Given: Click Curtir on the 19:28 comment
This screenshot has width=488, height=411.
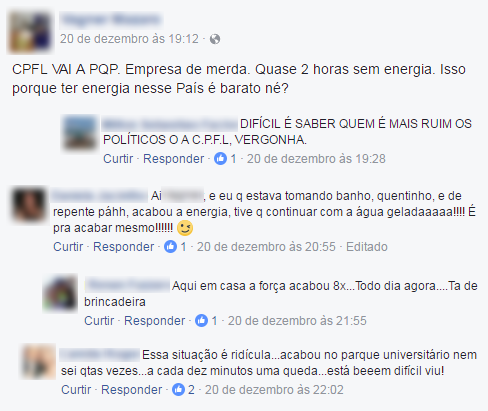Looking at the screenshot, I should (118, 159).
